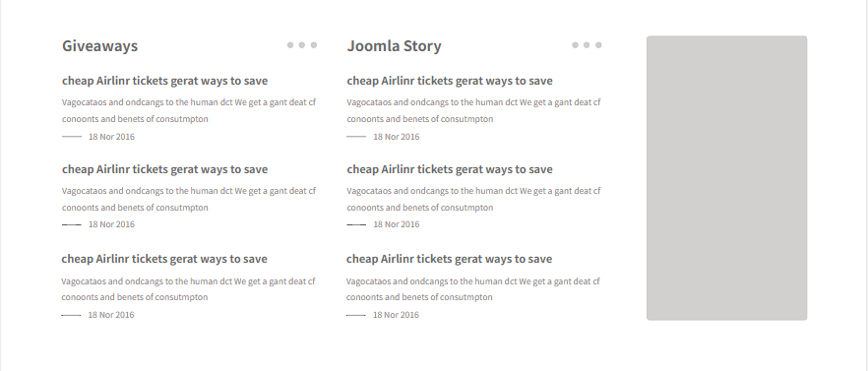Open first Joomla Story article title
The image size is (868, 371).
450,81
